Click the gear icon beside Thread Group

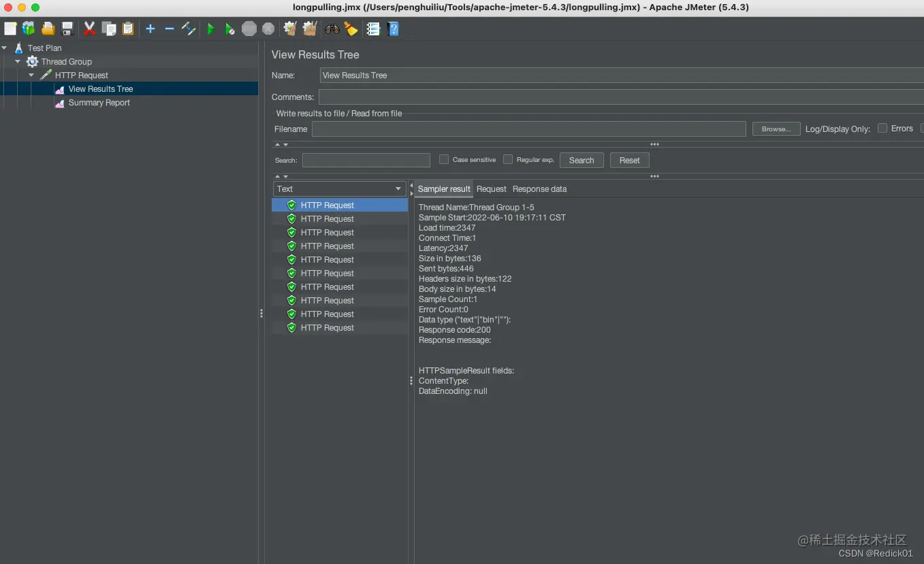click(32, 61)
